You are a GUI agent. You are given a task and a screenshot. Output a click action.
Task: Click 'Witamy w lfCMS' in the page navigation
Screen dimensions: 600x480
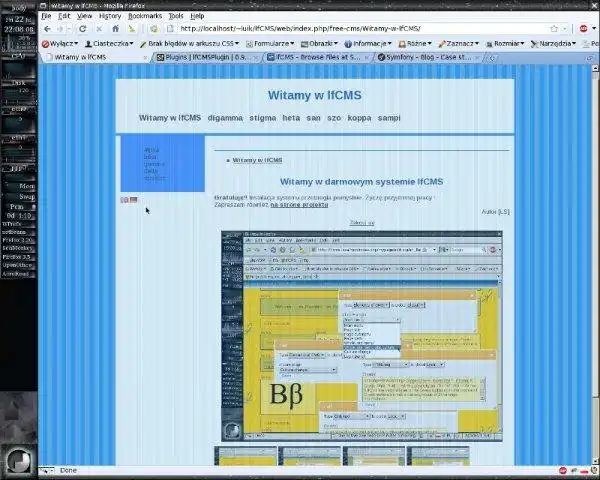(170, 118)
